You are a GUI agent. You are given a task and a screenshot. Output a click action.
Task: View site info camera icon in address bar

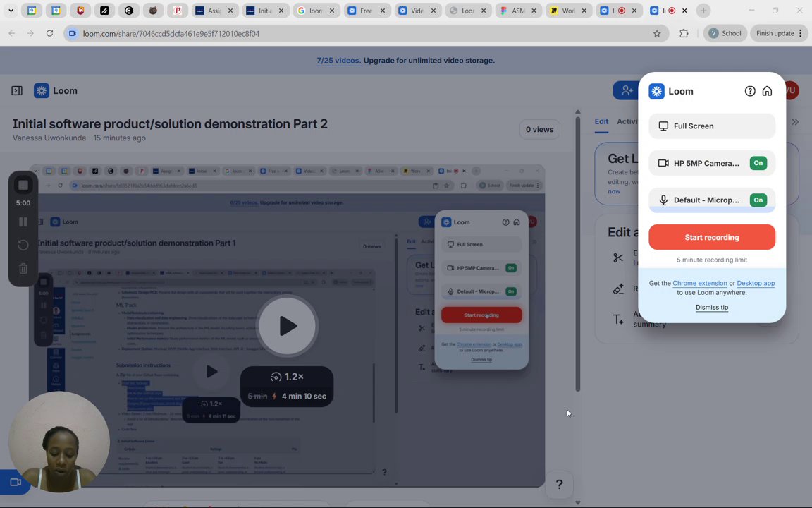[73, 33]
